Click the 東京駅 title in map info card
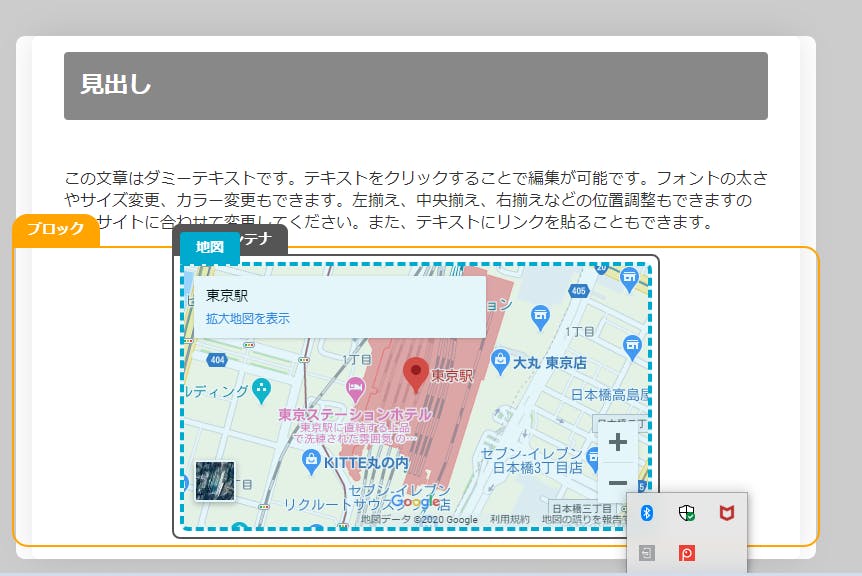Viewport: 862px width, 576px height. [x=227, y=296]
